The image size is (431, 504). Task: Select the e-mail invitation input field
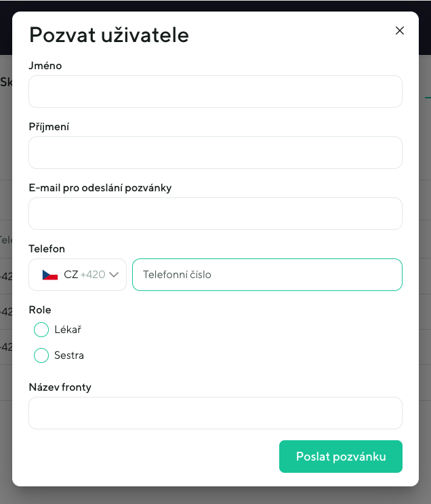215,214
